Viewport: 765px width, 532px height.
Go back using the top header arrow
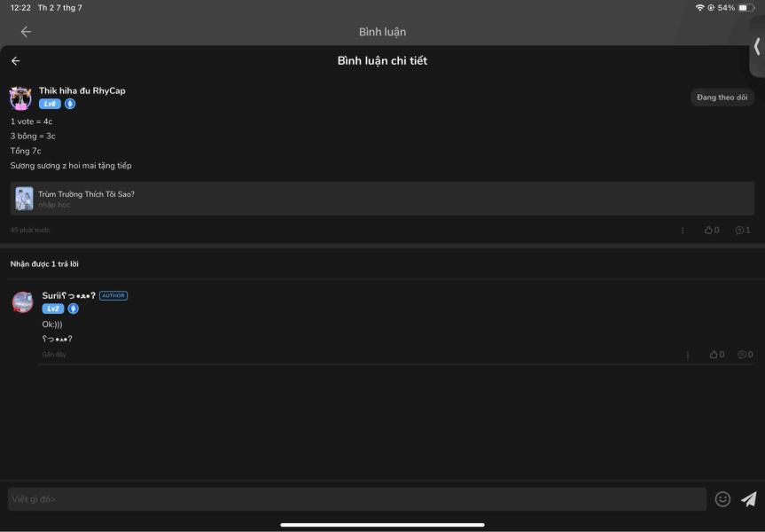click(x=26, y=32)
